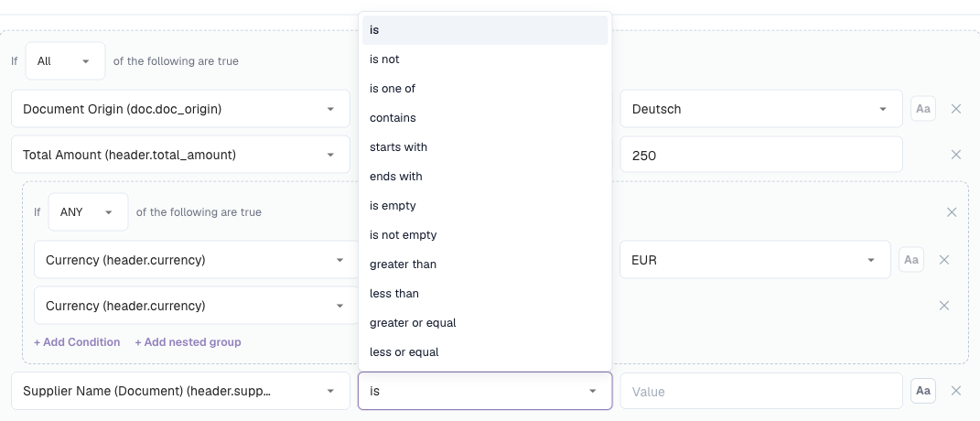Toggle case sensitivity for EUR value

910,260
